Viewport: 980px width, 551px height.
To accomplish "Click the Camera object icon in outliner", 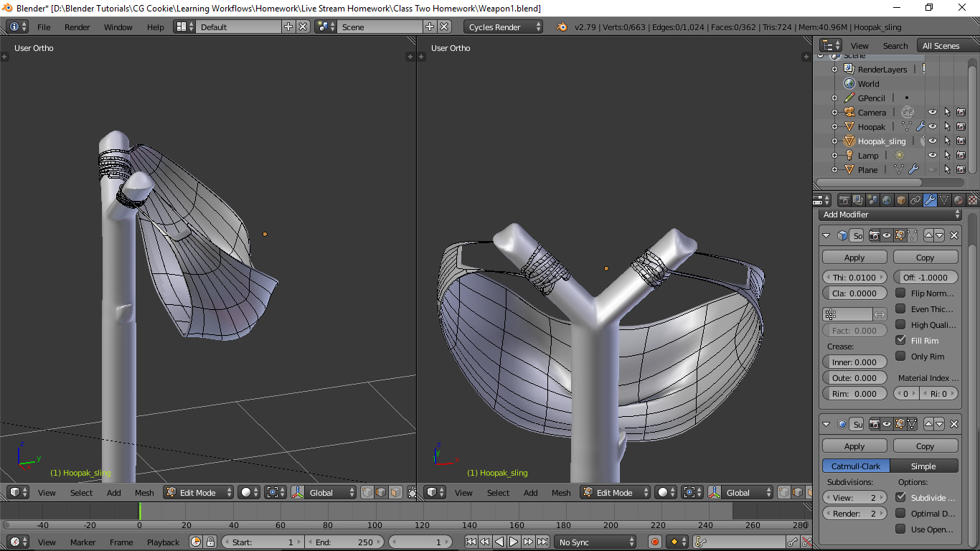I will point(849,113).
